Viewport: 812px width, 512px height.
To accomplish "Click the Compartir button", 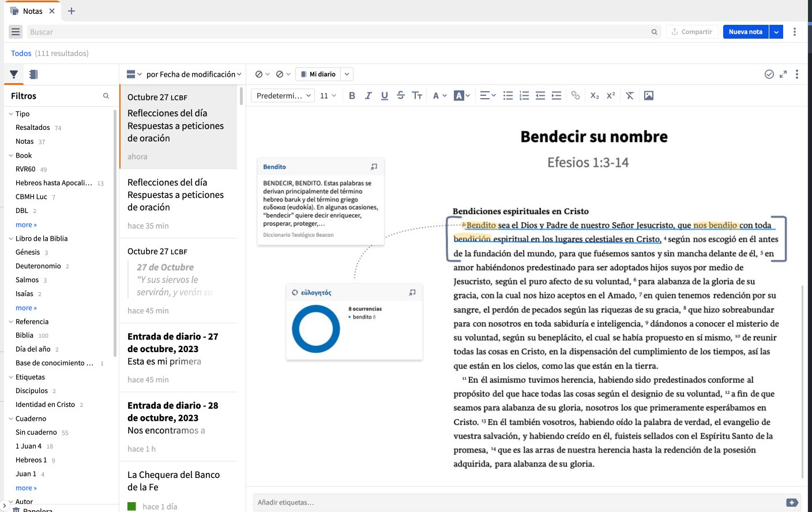I will click(x=692, y=32).
